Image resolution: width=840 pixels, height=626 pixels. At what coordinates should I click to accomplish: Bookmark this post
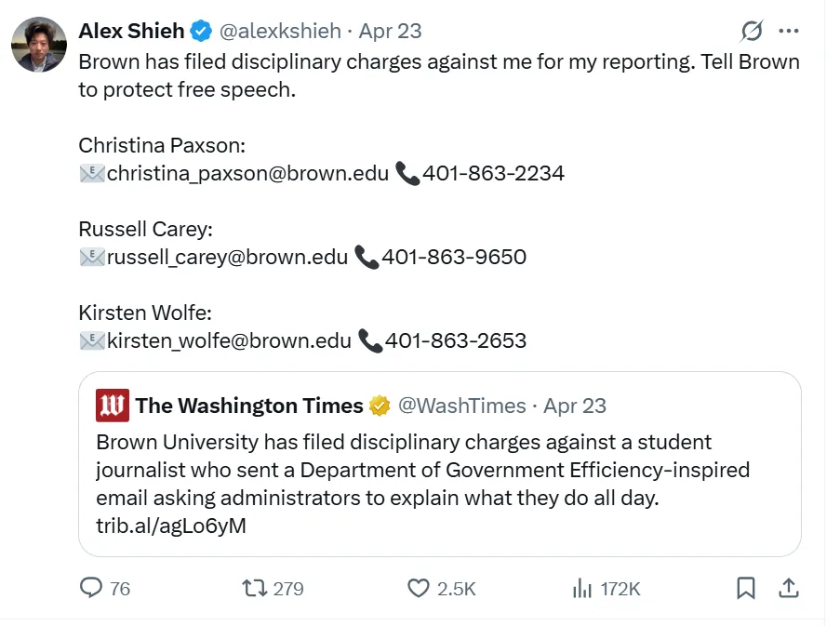[x=745, y=588]
